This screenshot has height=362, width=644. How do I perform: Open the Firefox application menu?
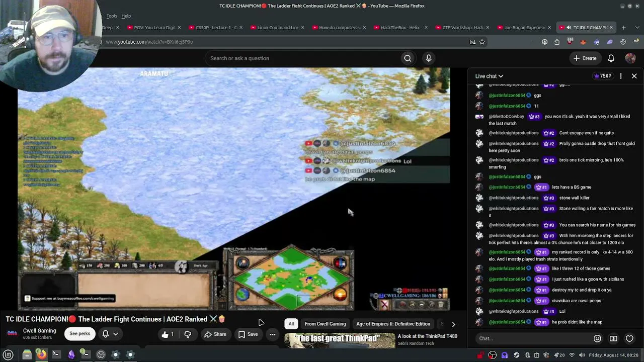point(635,42)
